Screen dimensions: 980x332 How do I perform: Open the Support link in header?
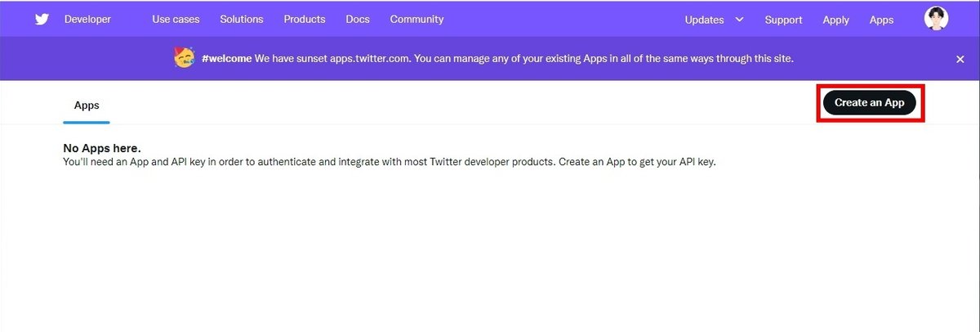coord(783,20)
